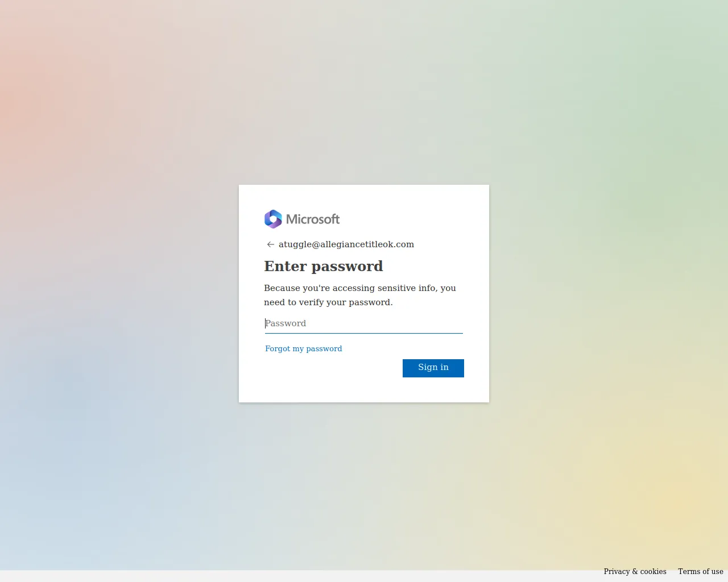Click the sensitive info verification message text
The width and height of the screenshot is (728, 582).
(x=360, y=295)
